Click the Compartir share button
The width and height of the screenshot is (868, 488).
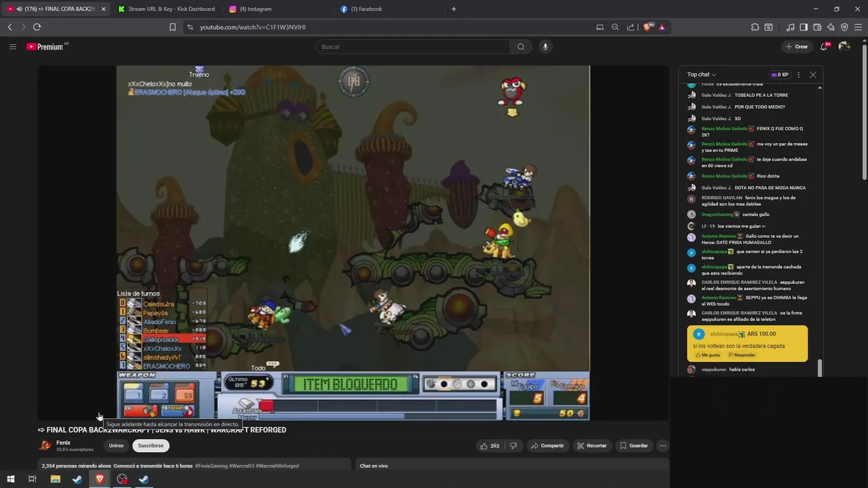point(547,445)
